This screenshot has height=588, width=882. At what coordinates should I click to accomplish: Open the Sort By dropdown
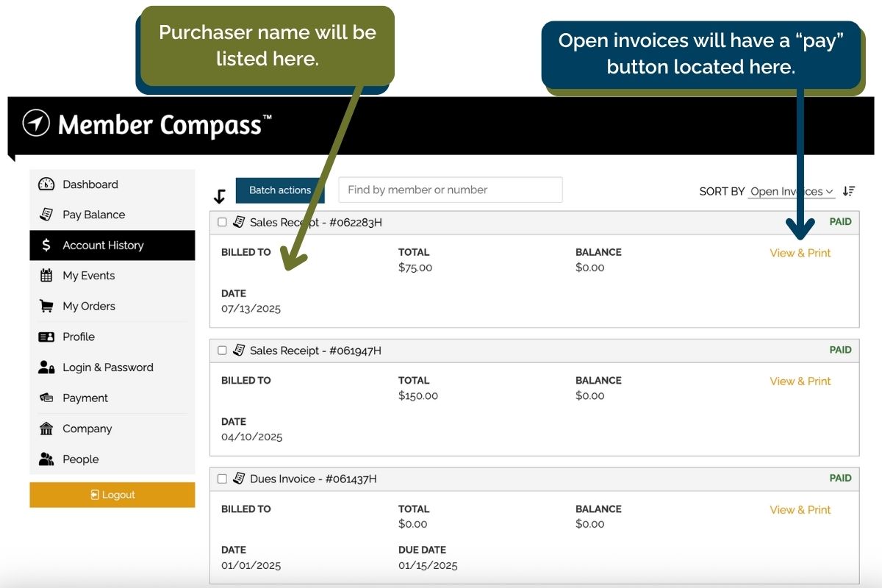click(x=791, y=191)
